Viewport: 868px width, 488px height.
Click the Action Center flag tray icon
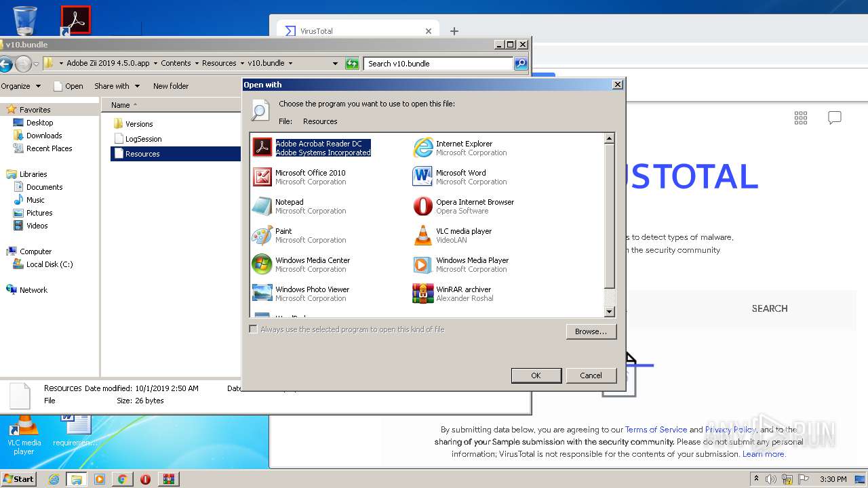pos(803,479)
